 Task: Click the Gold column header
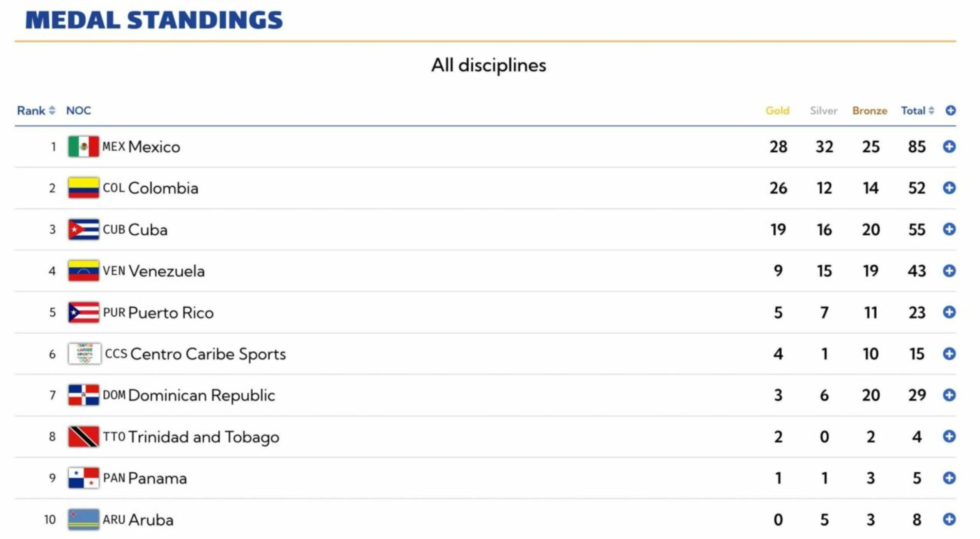tap(777, 111)
